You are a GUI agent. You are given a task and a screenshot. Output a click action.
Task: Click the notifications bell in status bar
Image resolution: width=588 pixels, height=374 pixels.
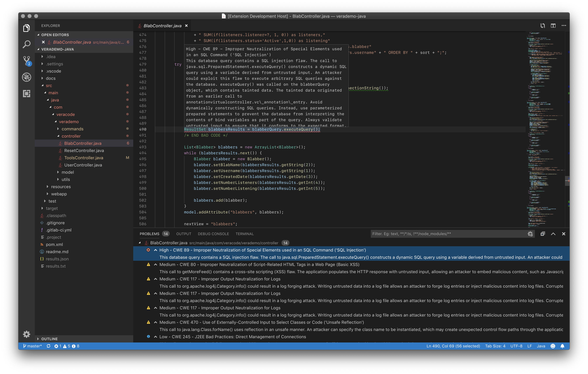[x=562, y=346]
